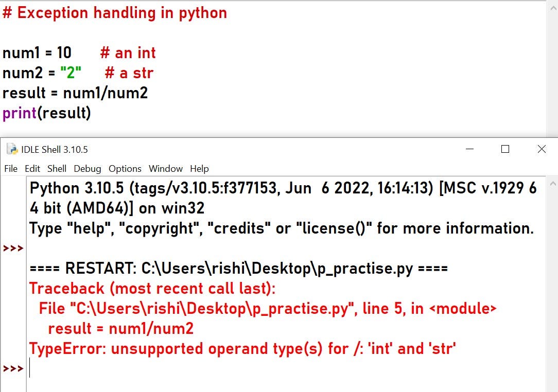Open the File menu
The image size is (558, 392).
tap(11, 169)
